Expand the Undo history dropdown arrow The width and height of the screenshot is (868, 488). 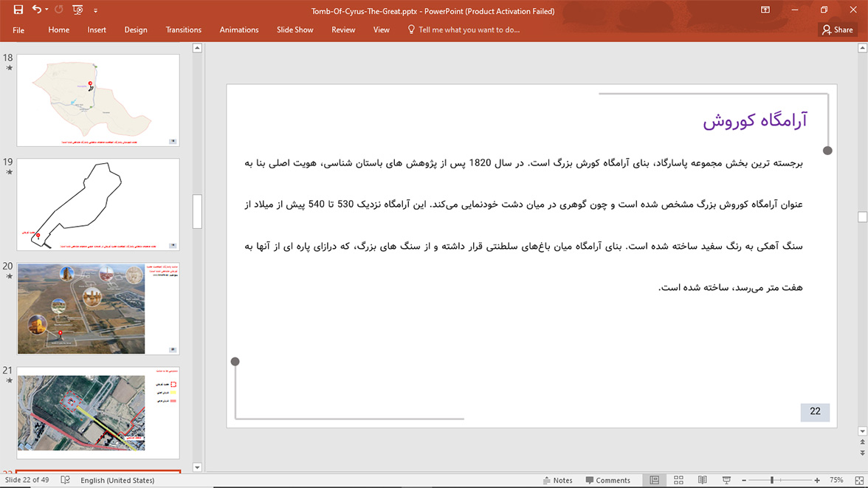[x=46, y=10]
